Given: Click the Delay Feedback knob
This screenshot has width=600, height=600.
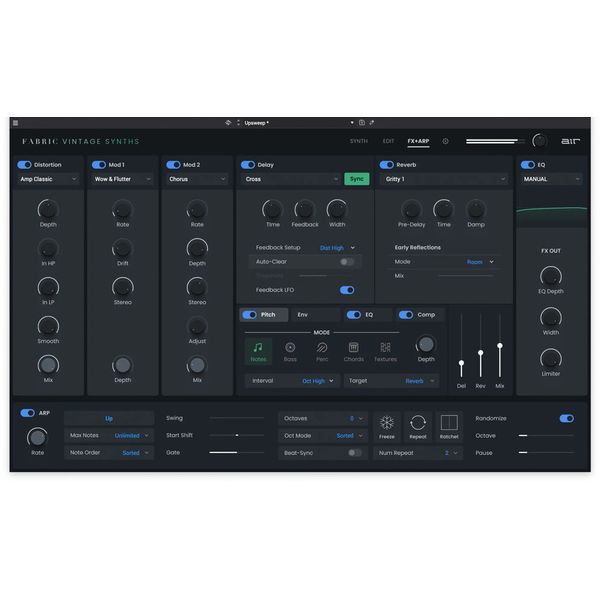Looking at the screenshot, I should (x=305, y=210).
